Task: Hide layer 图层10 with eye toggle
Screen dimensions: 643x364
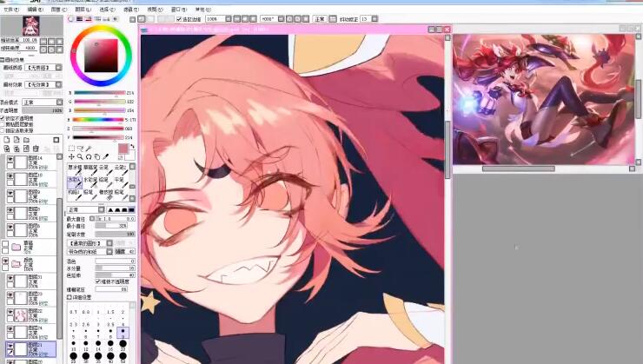Action: coord(10,175)
